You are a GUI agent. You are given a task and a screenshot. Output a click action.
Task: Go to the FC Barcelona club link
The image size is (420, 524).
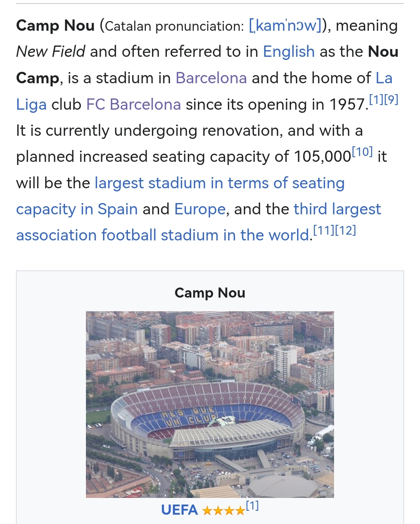point(133,105)
